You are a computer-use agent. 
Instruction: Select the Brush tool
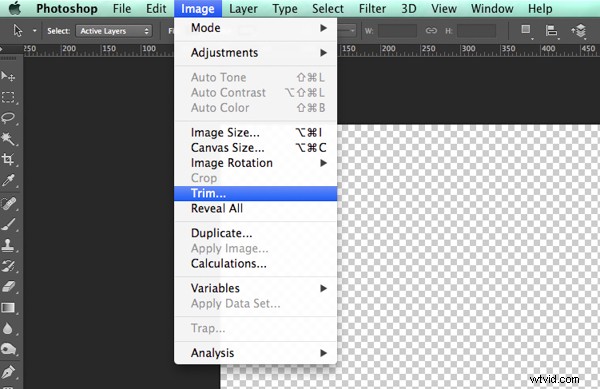tap(8, 225)
